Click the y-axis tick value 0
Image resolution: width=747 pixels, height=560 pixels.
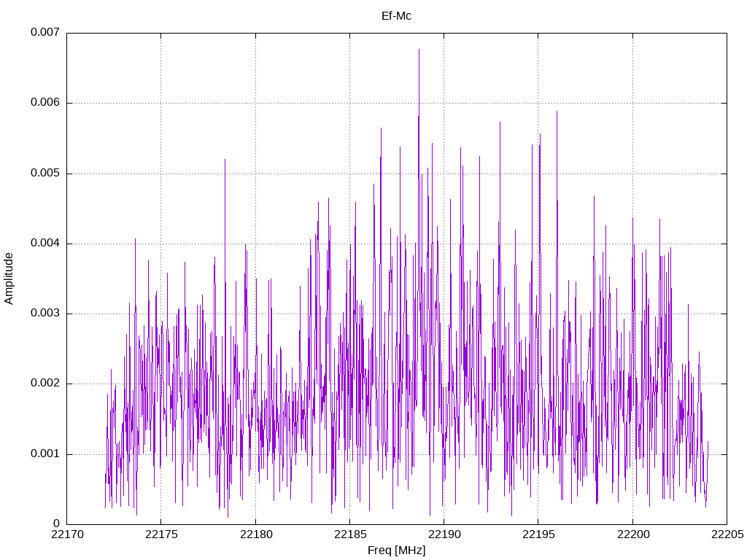[x=57, y=524]
